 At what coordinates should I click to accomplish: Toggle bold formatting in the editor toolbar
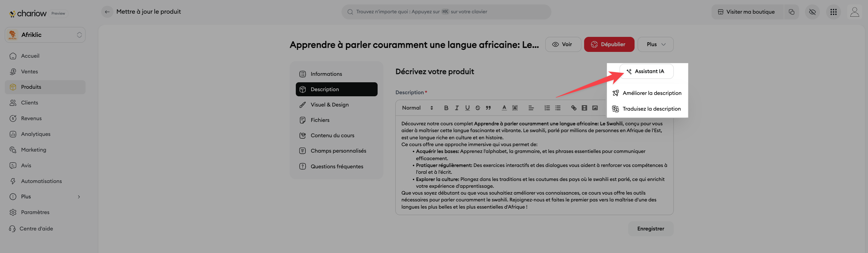coord(446,108)
